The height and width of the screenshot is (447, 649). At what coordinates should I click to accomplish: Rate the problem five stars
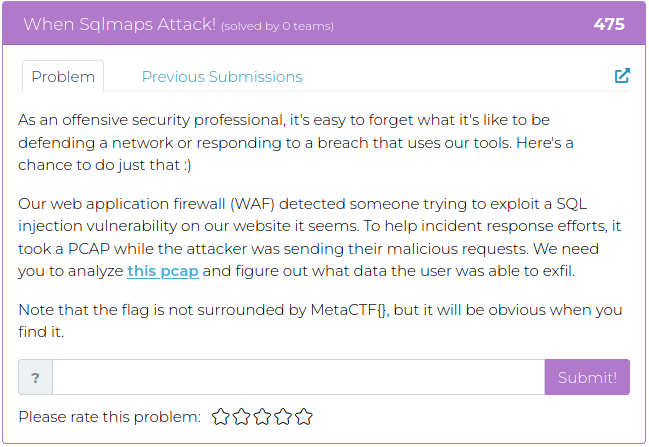(304, 417)
